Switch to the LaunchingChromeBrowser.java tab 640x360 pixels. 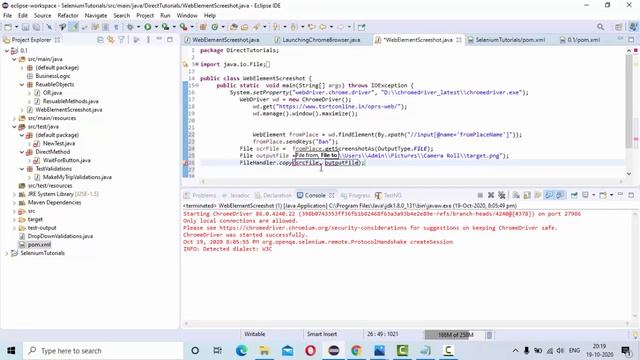pyautogui.click(x=318, y=40)
